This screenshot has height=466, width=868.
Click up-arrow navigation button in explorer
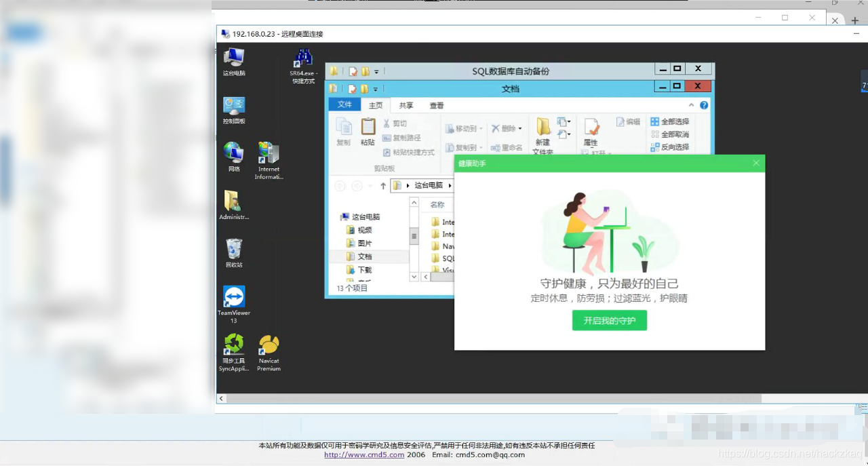point(383,185)
